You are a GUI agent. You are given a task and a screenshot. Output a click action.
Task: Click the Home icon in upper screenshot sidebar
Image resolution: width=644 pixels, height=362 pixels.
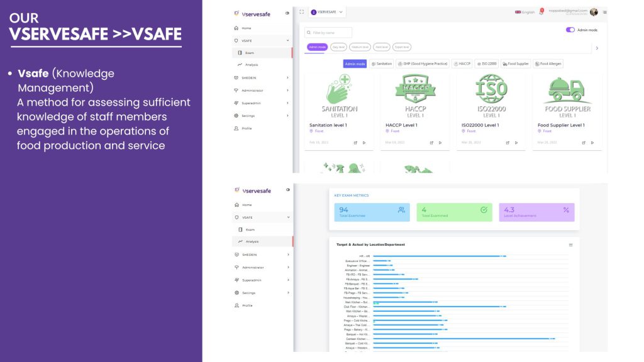pyautogui.click(x=236, y=28)
